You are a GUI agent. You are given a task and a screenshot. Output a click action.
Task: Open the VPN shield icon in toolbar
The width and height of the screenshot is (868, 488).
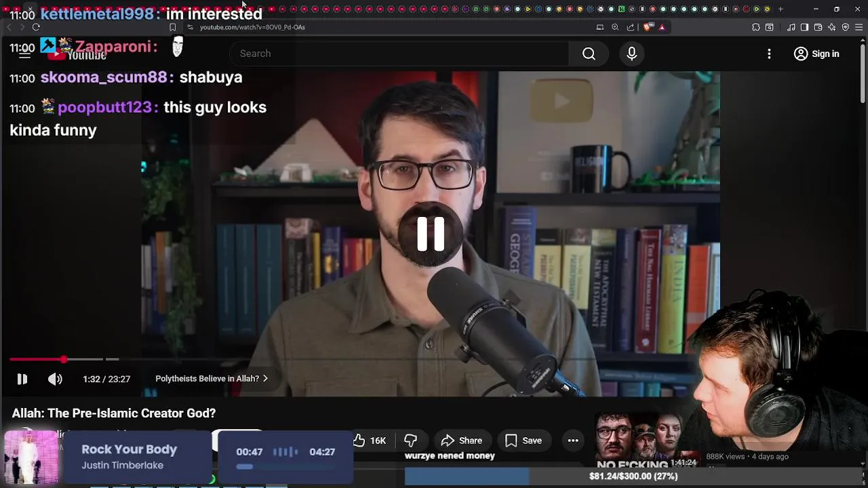click(845, 27)
